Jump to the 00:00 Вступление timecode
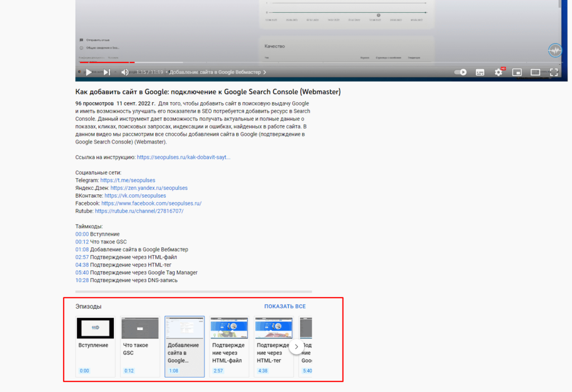572x392 pixels. (82, 234)
